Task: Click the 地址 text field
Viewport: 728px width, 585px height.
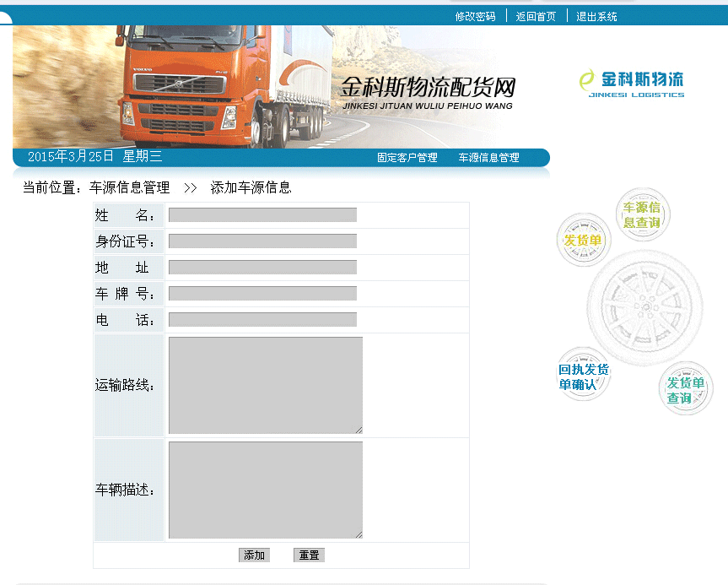Action: click(262, 267)
